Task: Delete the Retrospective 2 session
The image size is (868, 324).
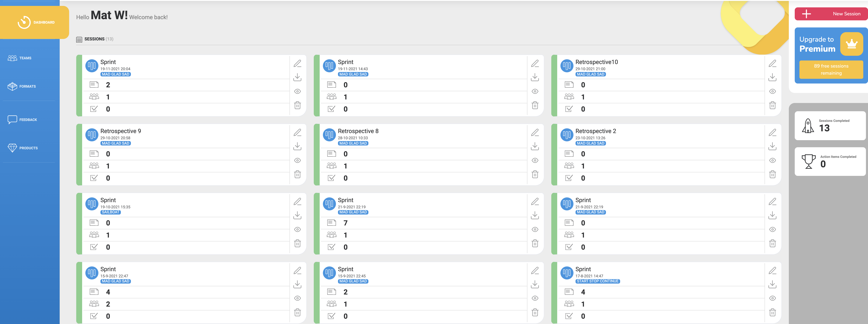Action: click(x=772, y=174)
